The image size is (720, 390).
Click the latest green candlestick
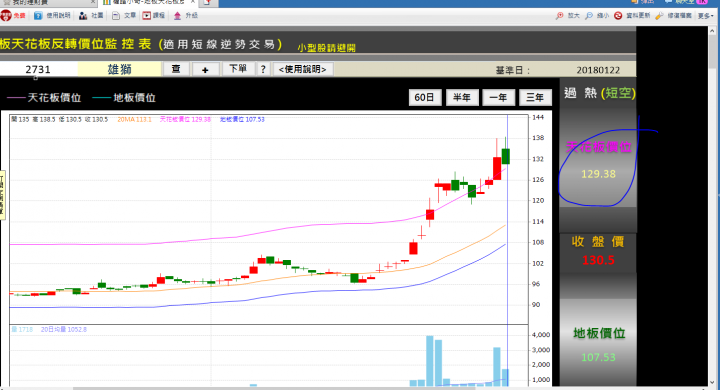pos(506,156)
